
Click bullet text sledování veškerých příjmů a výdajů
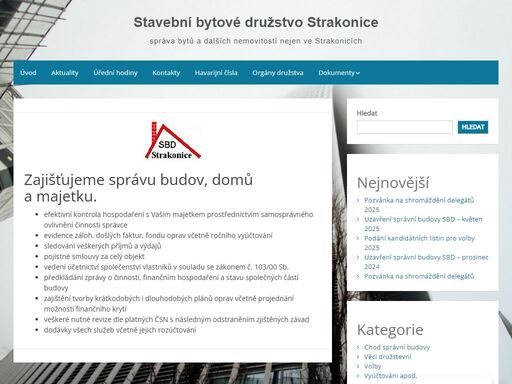click(103, 246)
